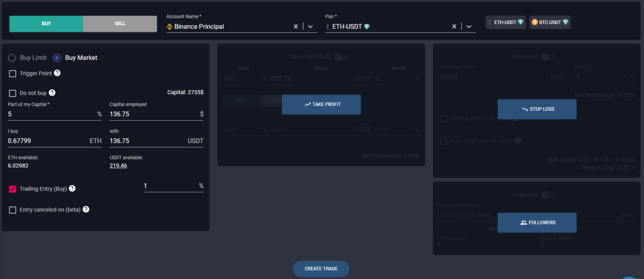The image size is (644, 279).
Task: Expand the Pair selection dropdown
Action: pyautogui.click(x=469, y=26)
